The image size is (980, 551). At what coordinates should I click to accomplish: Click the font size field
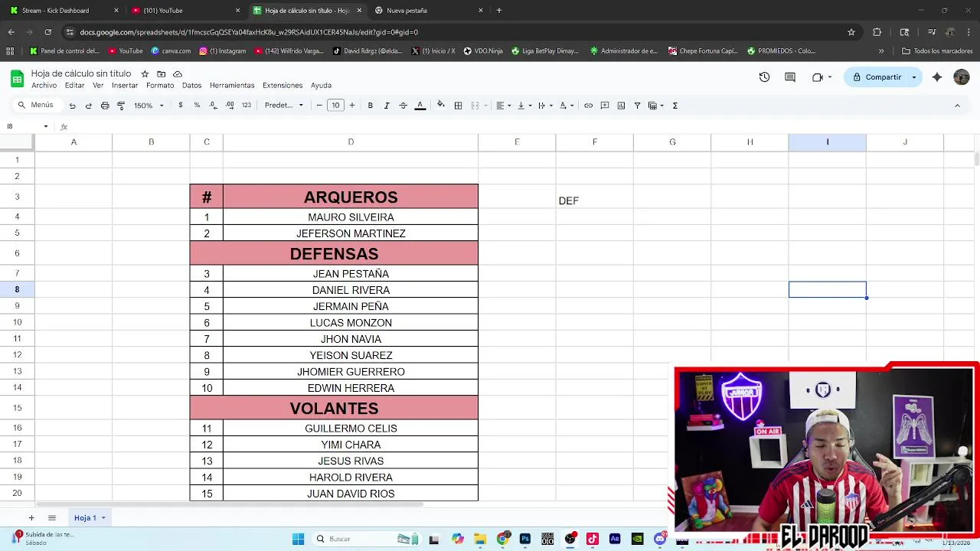tap(335, 106)
